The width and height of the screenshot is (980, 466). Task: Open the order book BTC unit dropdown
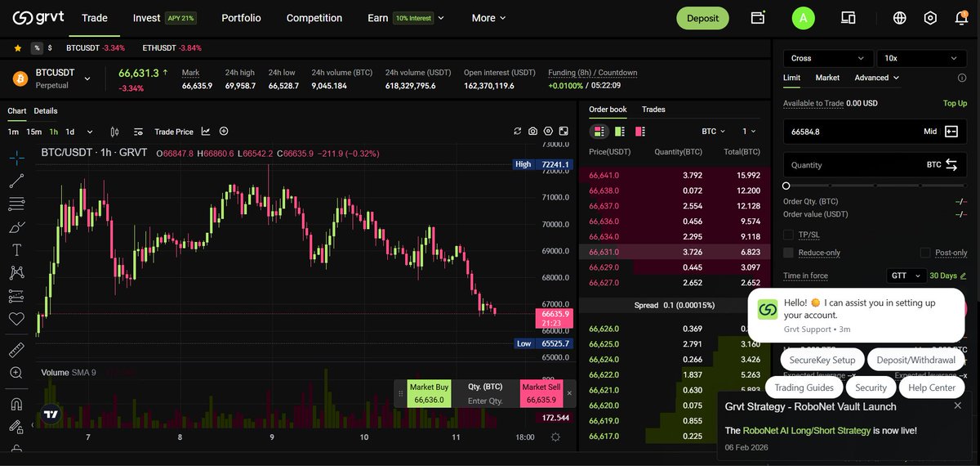point(715,131)
